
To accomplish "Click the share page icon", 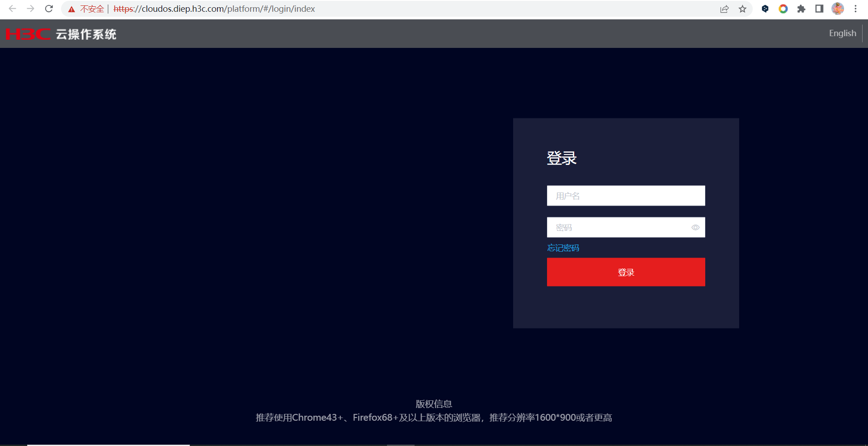I will pos(724,9).
